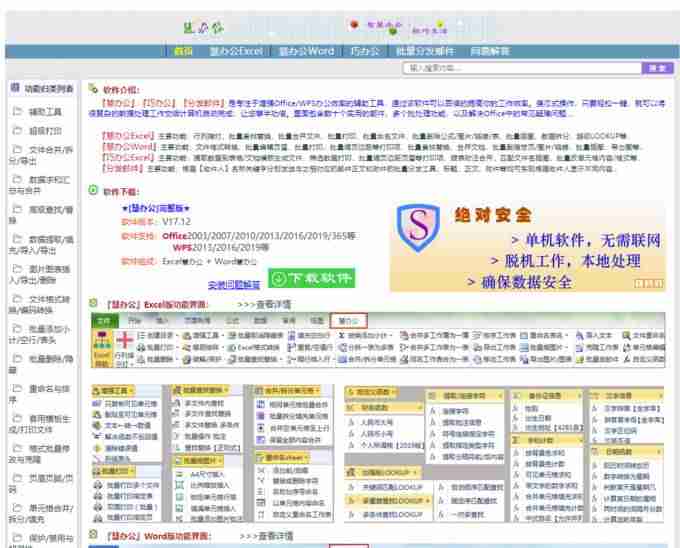The width and height of the screenshot is (680, 548).
Task: Click the 绝对安全 banner carousel indicator dots
Action: 649,283
